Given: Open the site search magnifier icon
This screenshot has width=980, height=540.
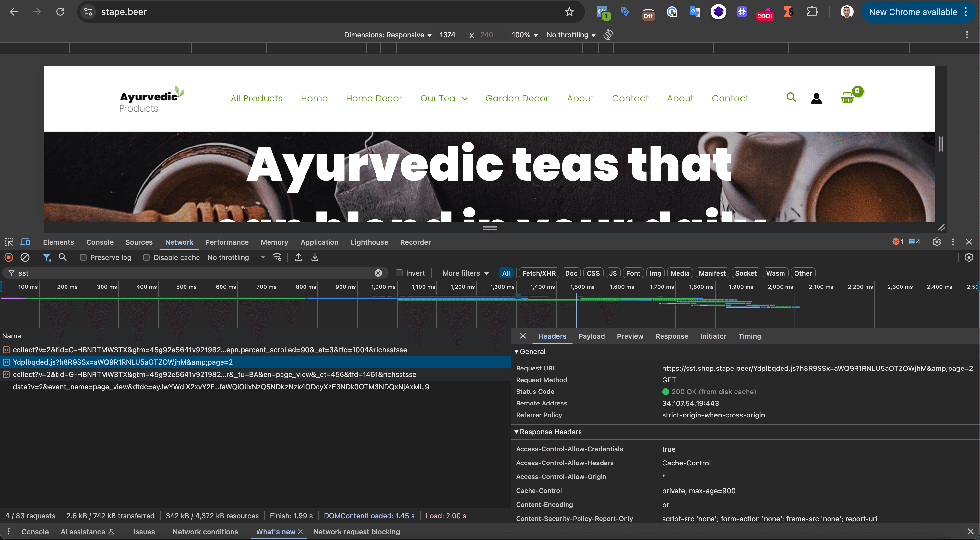Looking at the screenshot, I should click(x=791, y=98).
